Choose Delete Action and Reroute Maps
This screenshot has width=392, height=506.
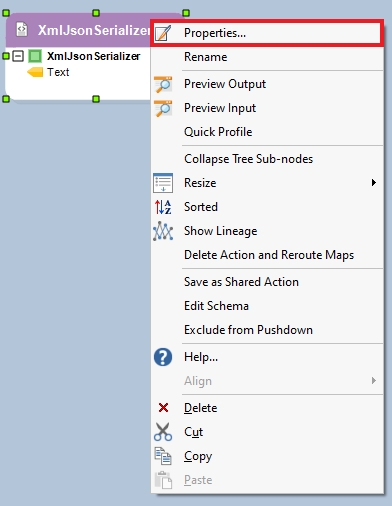coord(269,255)
